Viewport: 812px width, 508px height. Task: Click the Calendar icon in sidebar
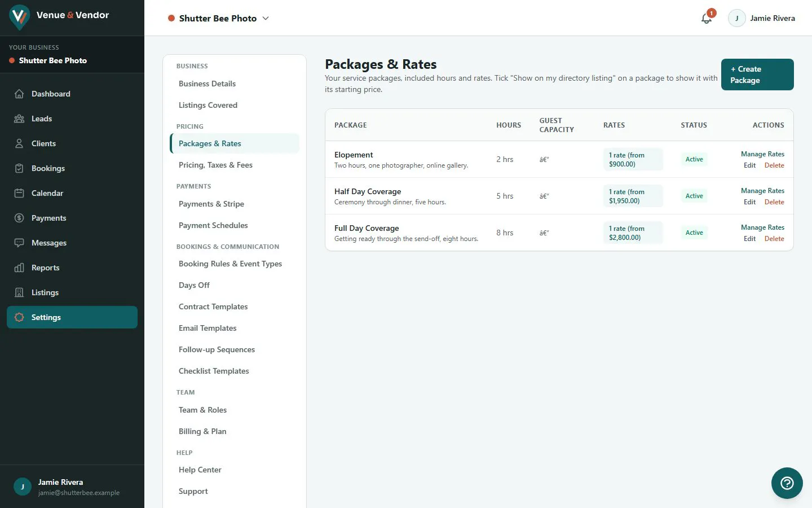(19, 193)
